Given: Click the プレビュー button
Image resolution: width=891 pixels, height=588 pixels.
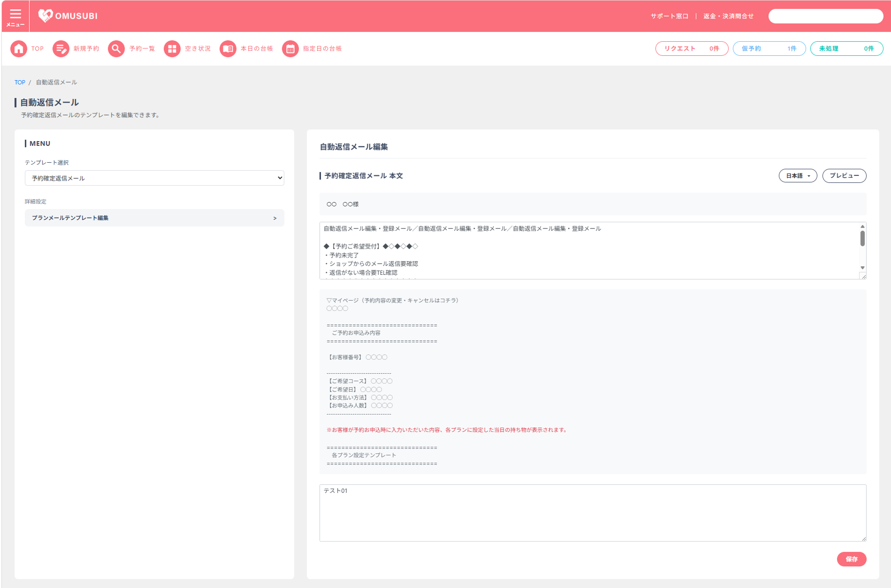Looking at the screenshot, I should [845, 176].
